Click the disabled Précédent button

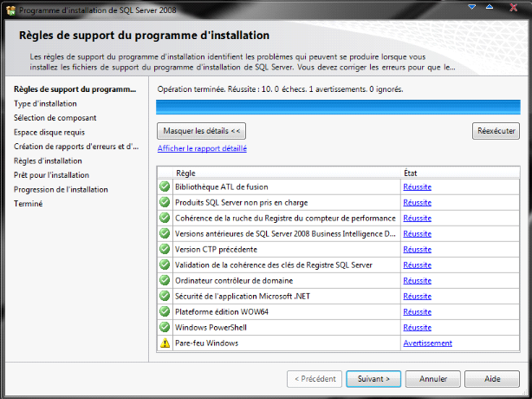pos(315,379)
